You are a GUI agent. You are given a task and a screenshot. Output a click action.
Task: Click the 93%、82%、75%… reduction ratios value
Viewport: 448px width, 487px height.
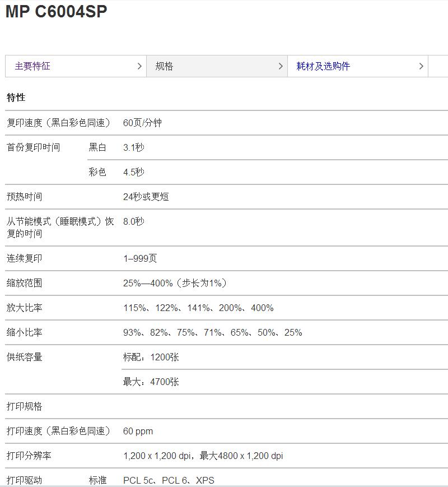click(x=213, y=332)
